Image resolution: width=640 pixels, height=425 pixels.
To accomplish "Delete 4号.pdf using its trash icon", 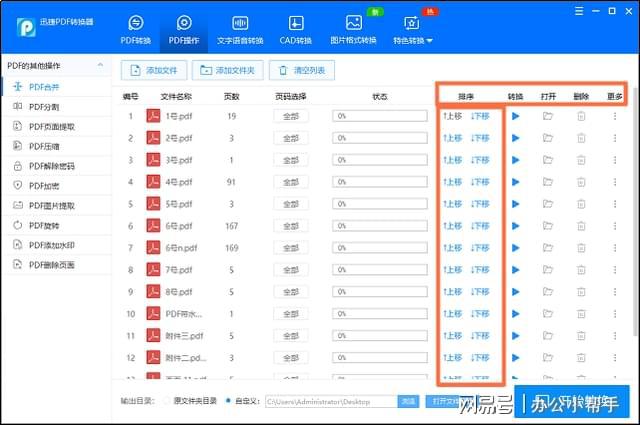I will point(581,182).
